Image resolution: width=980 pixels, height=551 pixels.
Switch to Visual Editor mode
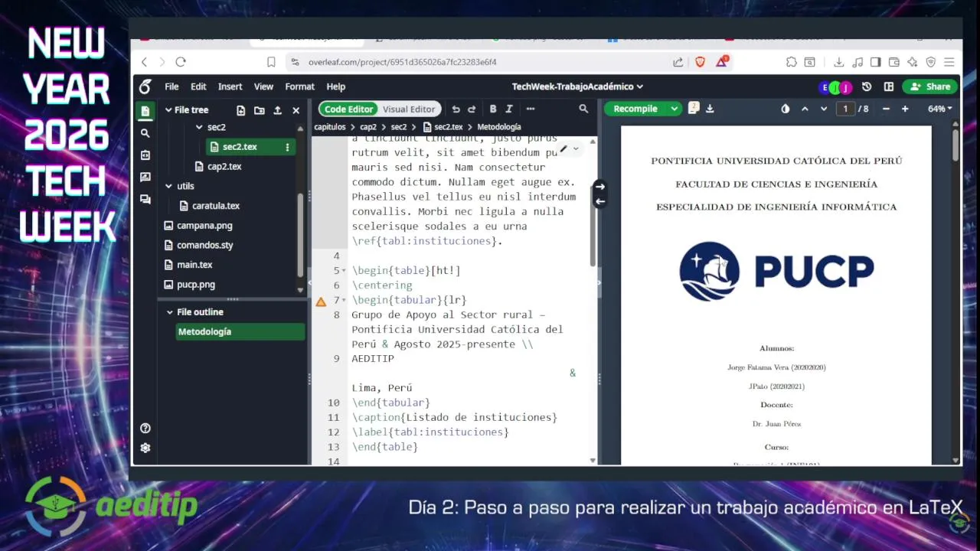[x=409, y=109]
